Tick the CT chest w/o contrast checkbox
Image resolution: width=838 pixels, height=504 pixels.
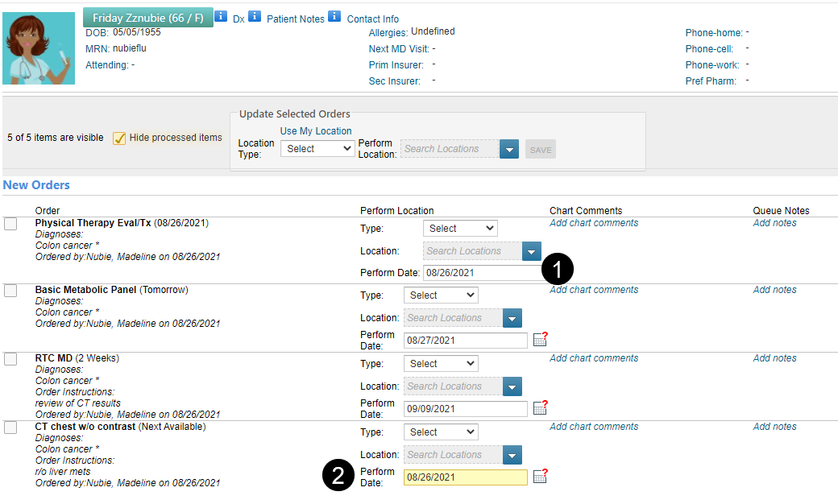click(10, 428)
